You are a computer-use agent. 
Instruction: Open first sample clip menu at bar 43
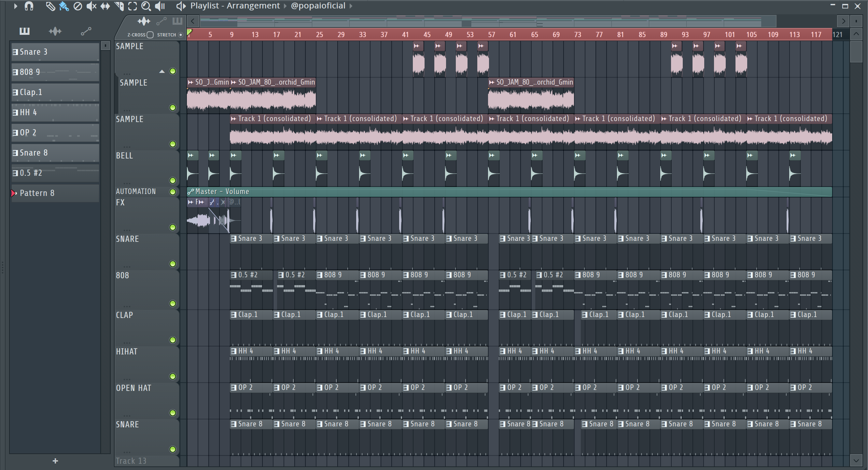click(417, 46)
